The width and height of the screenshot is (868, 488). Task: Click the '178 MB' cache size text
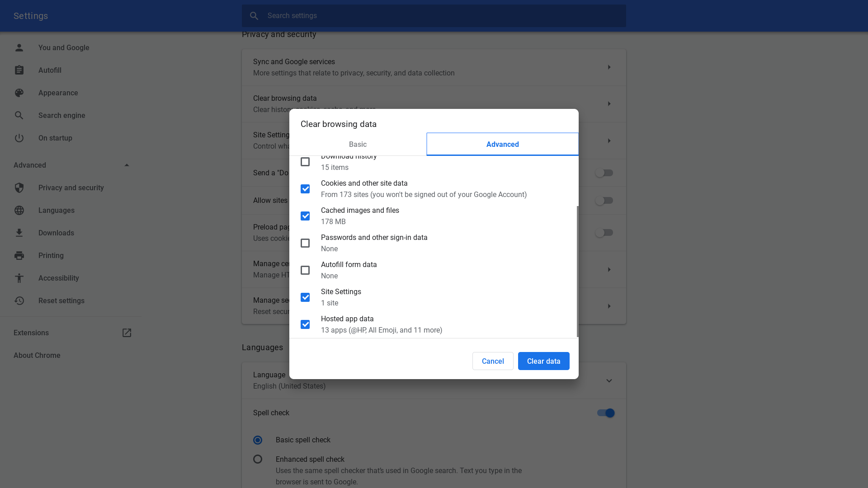click(333, 221)
